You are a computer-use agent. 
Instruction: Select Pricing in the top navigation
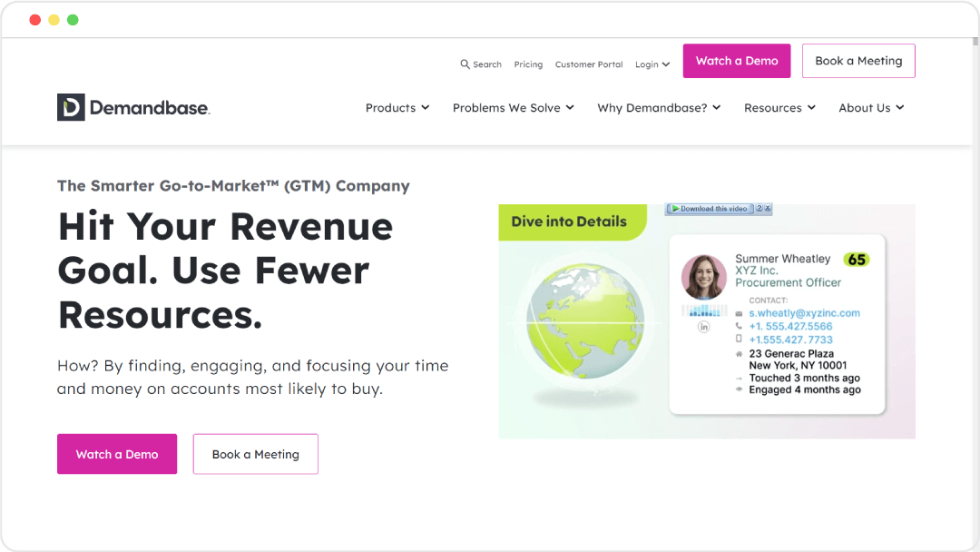(x=528, y=64)
